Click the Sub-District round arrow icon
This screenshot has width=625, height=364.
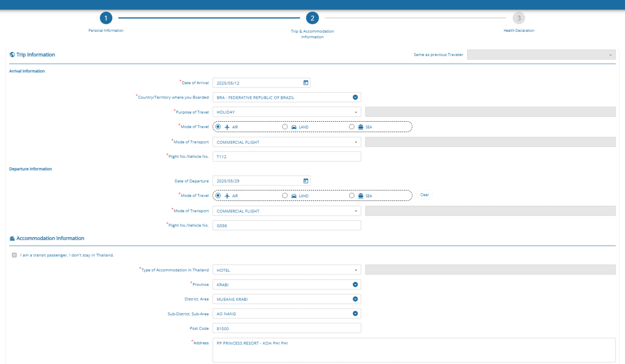(355, 314)
